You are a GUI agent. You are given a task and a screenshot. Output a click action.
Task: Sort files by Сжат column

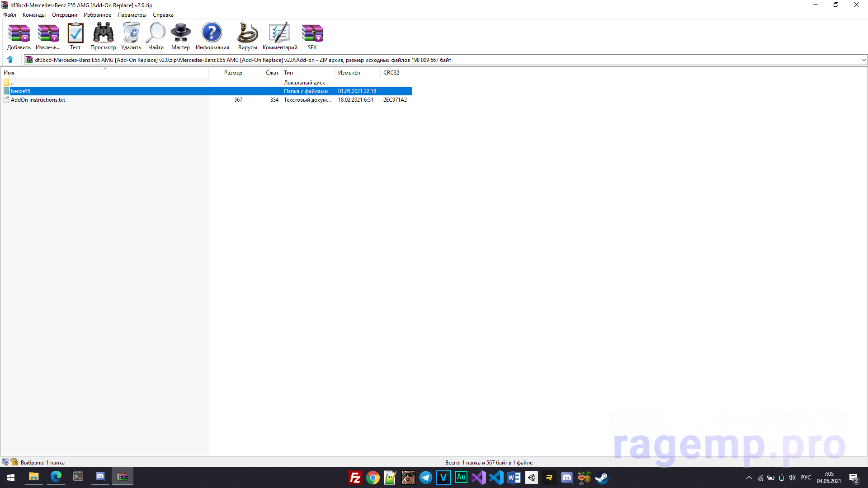[x=263, y=73]
